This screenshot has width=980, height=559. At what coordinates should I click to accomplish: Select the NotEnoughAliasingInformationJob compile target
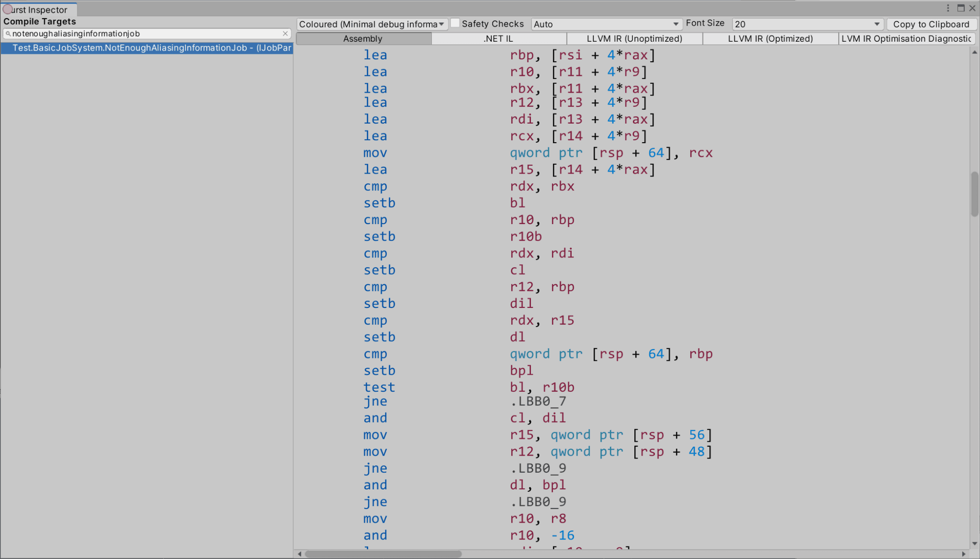coord(147,48)
